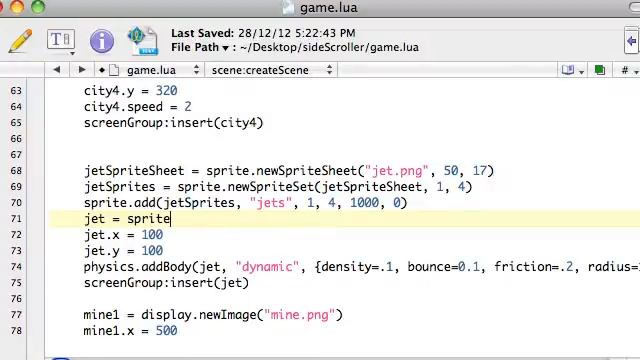Go to next document with forward arrow
640x360 pixels.
click(82, 70)
